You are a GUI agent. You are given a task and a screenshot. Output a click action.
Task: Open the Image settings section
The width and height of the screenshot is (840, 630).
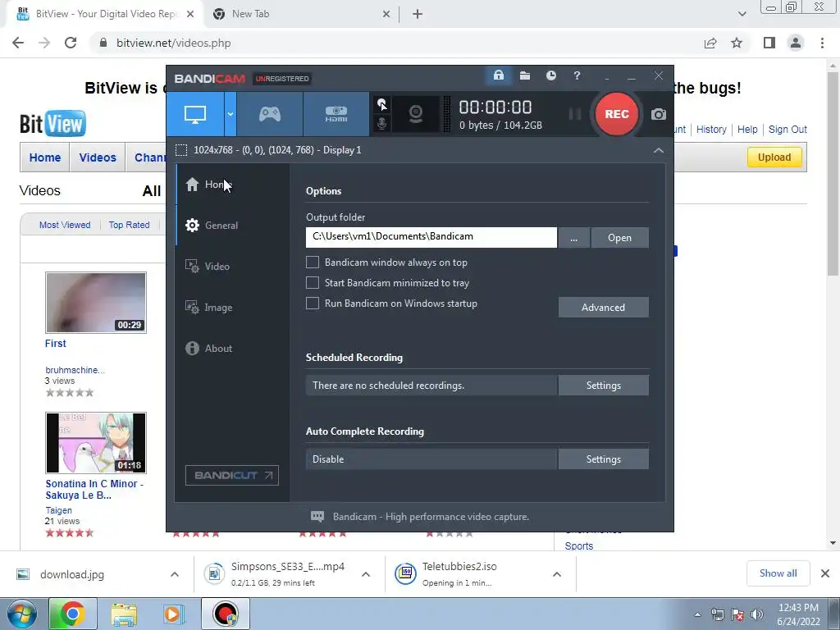pyautogui.click(x=232, y=308)
